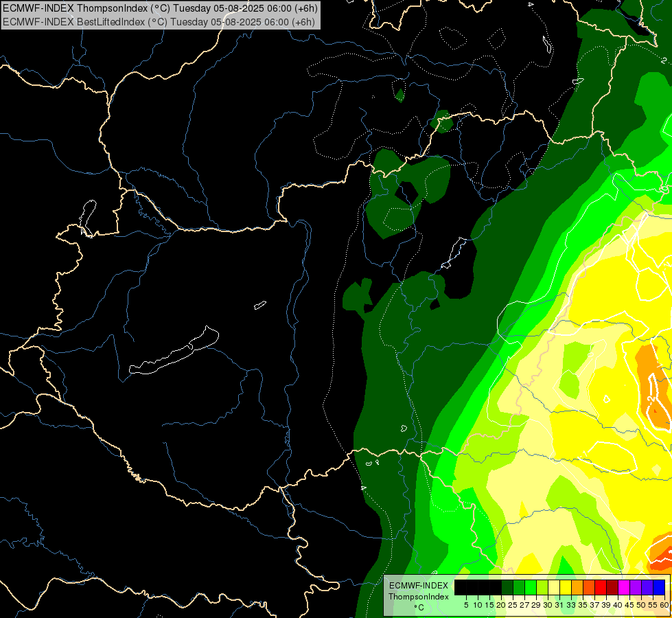Image resolution: width=672 pixels, height=618 pixels.
Task: Click 'ThompsonIndex' label in the legend box
Action: coord(419,597)
